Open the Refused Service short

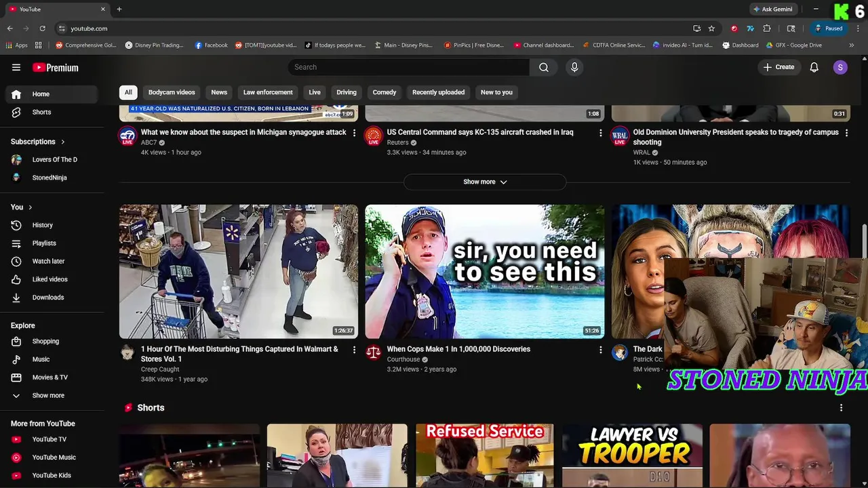click(x=485, y=455)
